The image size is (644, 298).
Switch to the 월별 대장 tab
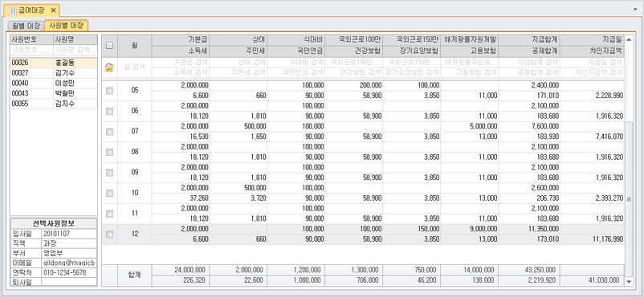pyautogui.click(x=26, y=26)
